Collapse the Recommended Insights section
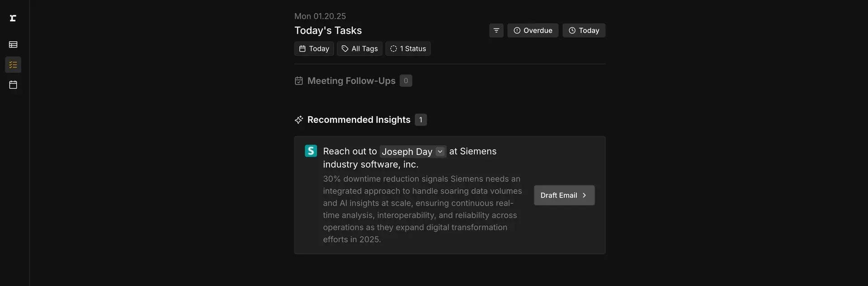 [359, 120]
